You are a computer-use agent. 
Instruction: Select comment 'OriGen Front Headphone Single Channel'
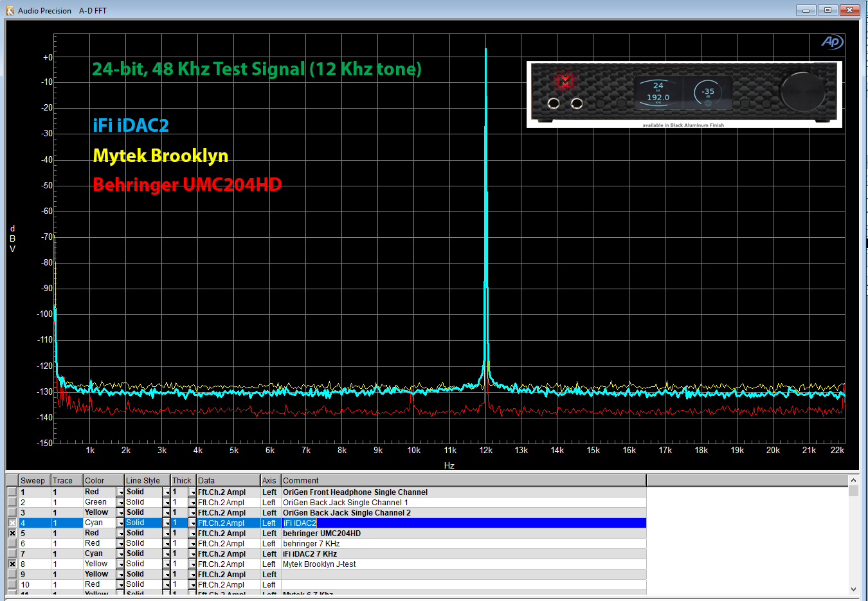[355, 492]
